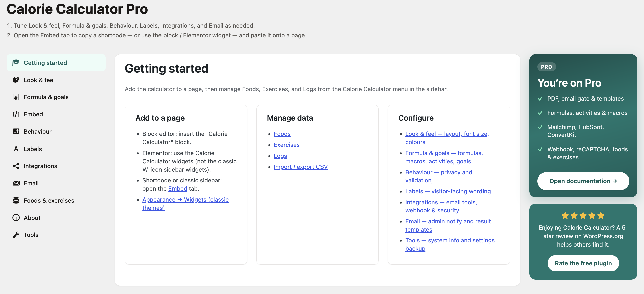Click the Embed shortcode bracket icon
The height and width of the screenshot is (294, 644).
point(16,114)
